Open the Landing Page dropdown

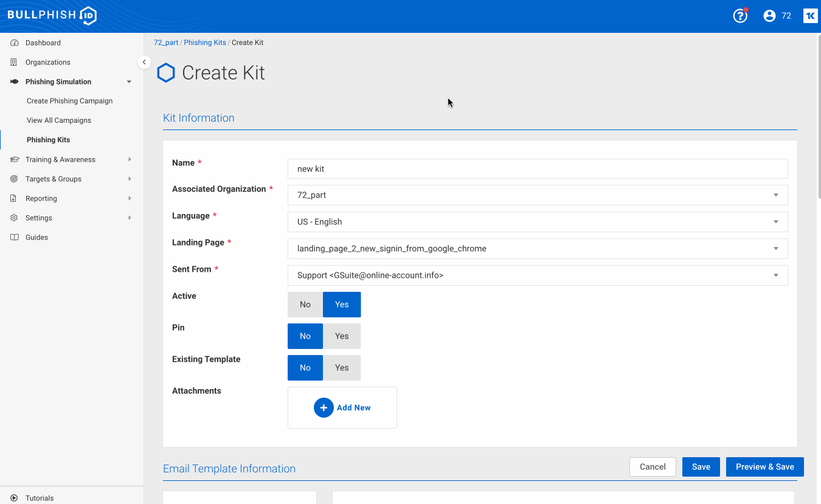click(x=538, y=249)
